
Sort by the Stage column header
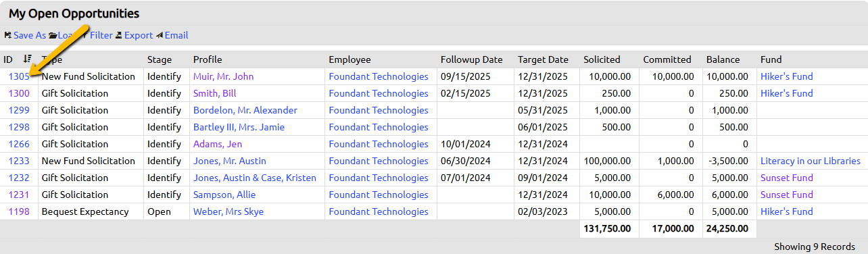(160, 59)
